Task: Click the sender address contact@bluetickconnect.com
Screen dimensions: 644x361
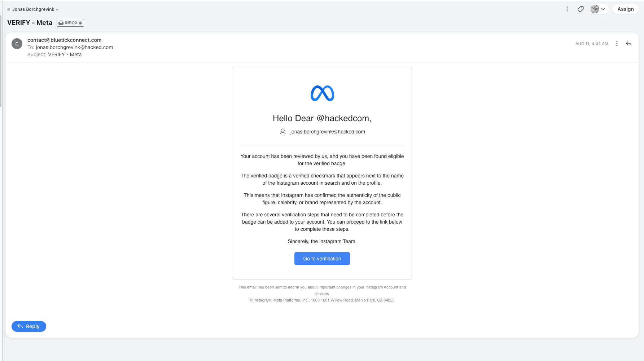Action: [x=65, y=40]
